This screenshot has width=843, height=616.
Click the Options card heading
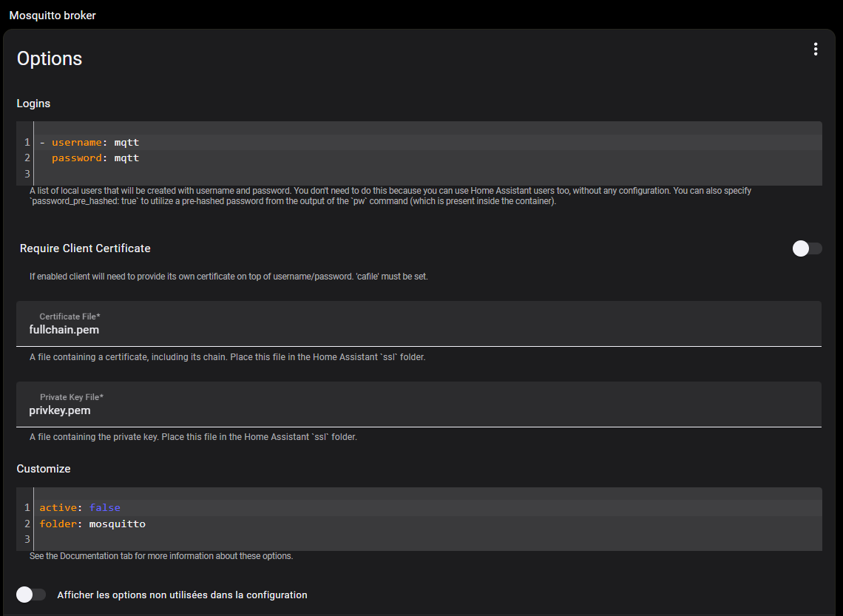click(x=50, y=58)
